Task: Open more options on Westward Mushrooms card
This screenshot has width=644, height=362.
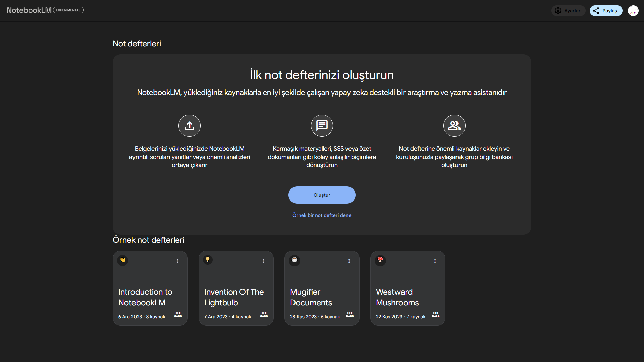Action: click(x=435, y=261)
